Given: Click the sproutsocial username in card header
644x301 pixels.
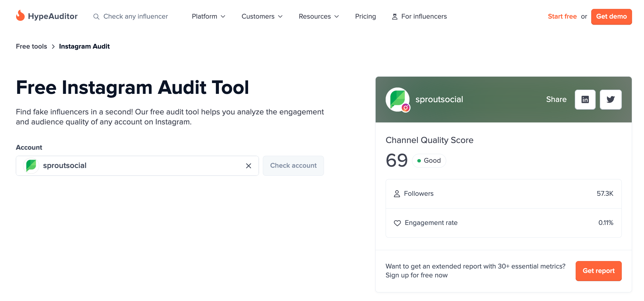Looking at the screenshot, I should coord(439,99).
